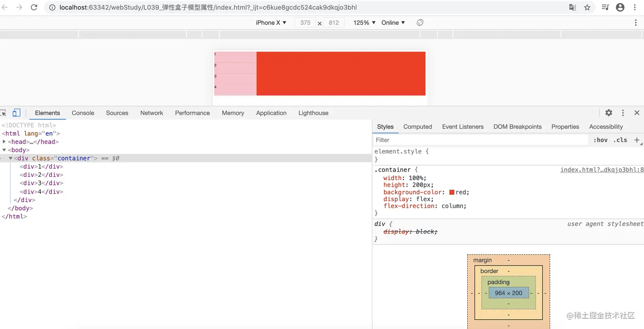Open the index.html source link

(602, 170)
